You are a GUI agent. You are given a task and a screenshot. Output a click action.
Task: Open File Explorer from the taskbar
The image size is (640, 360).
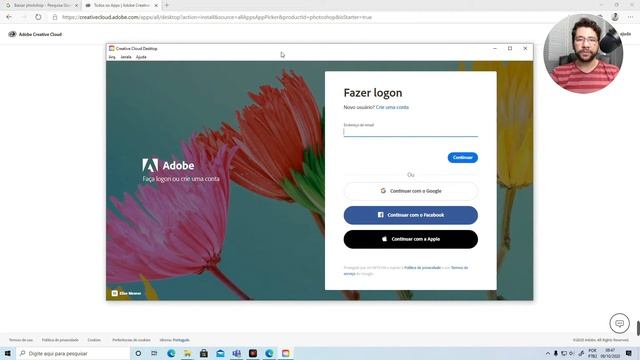tap(187, 353)
